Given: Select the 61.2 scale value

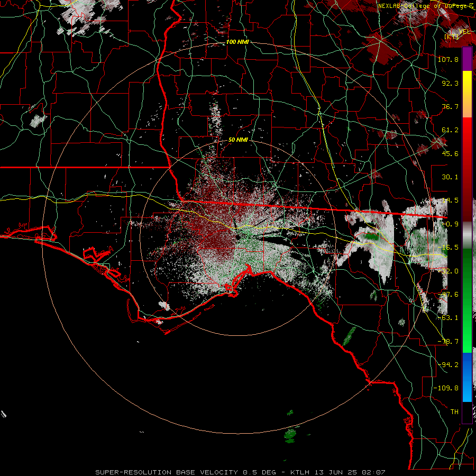Looking at the screenshot, I should 450,130.
